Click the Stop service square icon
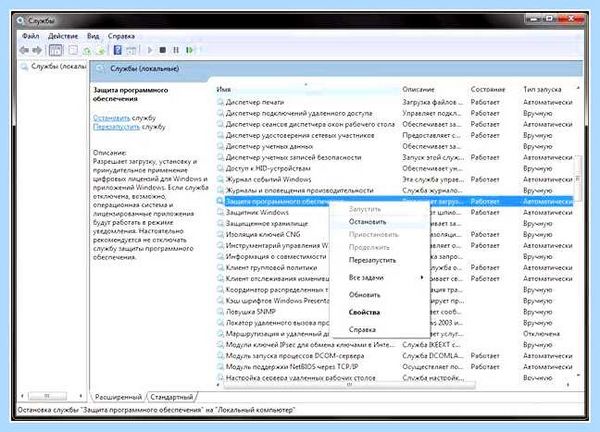The height and width of the screenshot is (432, 600). [163, 50]
